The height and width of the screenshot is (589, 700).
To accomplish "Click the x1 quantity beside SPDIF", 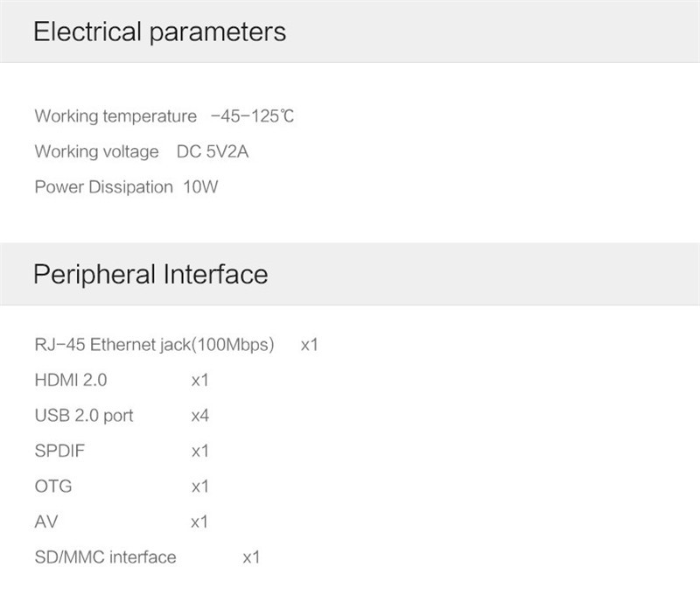I will [x=199, y=452].
